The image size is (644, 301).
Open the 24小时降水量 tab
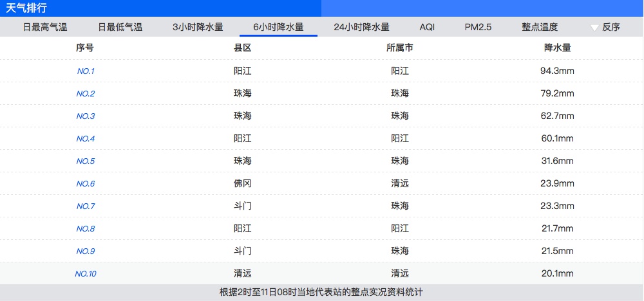coord(361,28)
